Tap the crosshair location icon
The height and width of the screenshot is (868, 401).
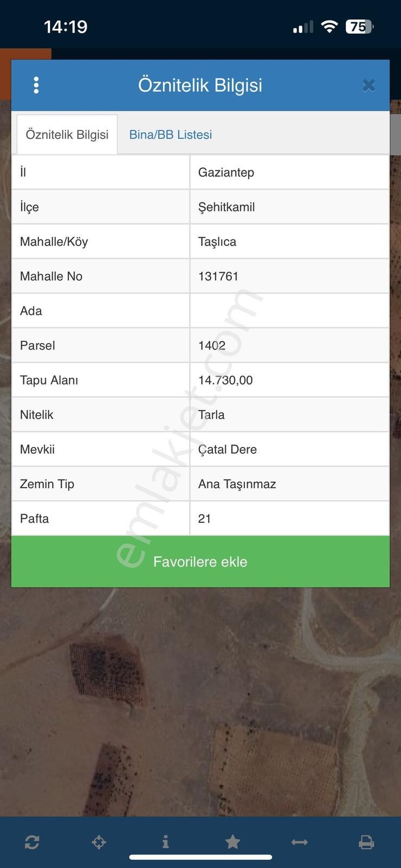(x=99, y=842)
